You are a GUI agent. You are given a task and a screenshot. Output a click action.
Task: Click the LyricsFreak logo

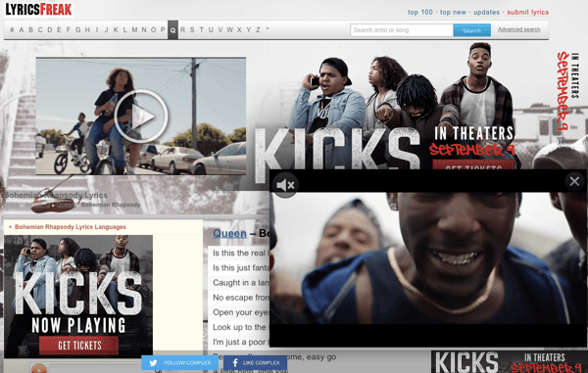pos(38,9)
